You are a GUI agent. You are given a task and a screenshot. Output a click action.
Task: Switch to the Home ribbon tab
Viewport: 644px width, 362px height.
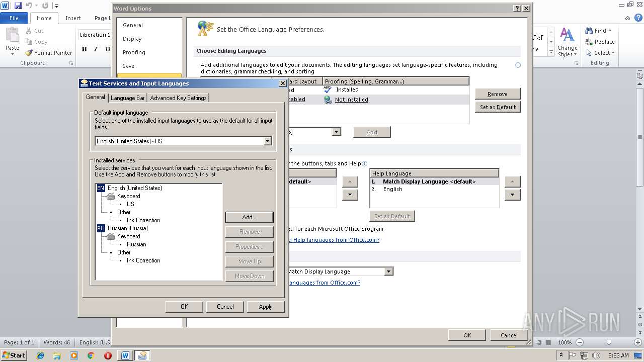(44, 18)
